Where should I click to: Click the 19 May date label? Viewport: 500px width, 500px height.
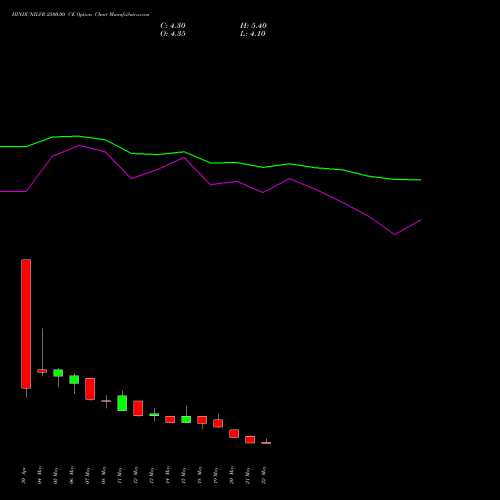pyautogui.click(x=216, y=475)
